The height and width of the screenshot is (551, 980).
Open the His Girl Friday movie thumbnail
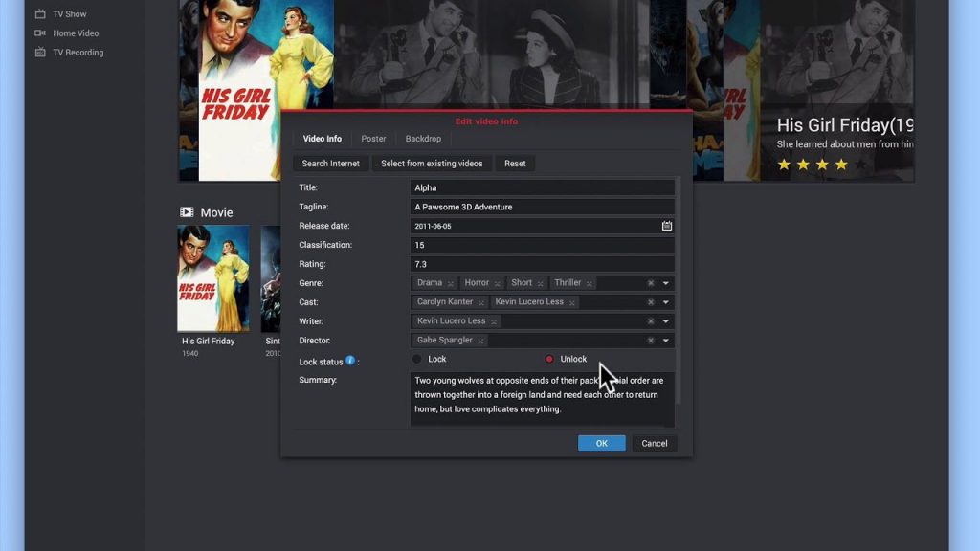click(213, 278)
